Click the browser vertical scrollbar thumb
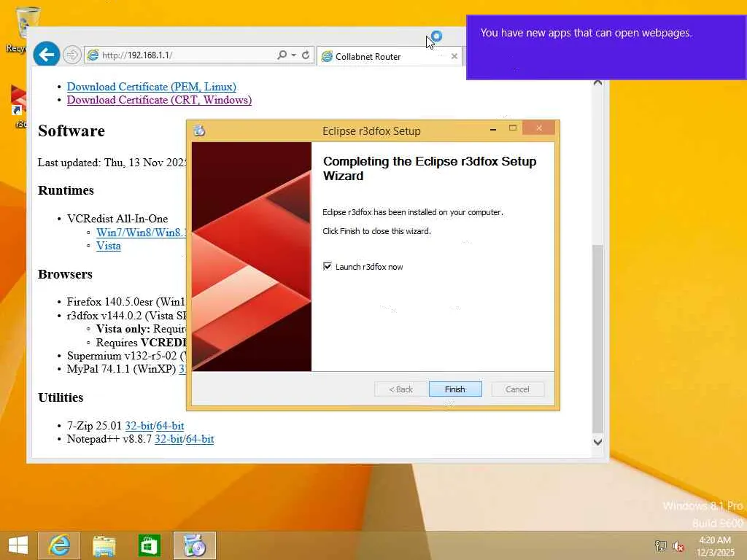The width and height of the screenshot is (747, 560). click(x=597, y=338)
